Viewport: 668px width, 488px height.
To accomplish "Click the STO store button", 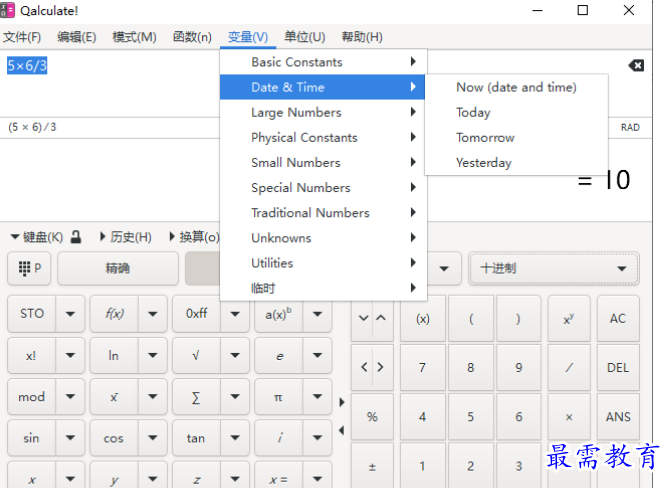I will click(32, 314).
